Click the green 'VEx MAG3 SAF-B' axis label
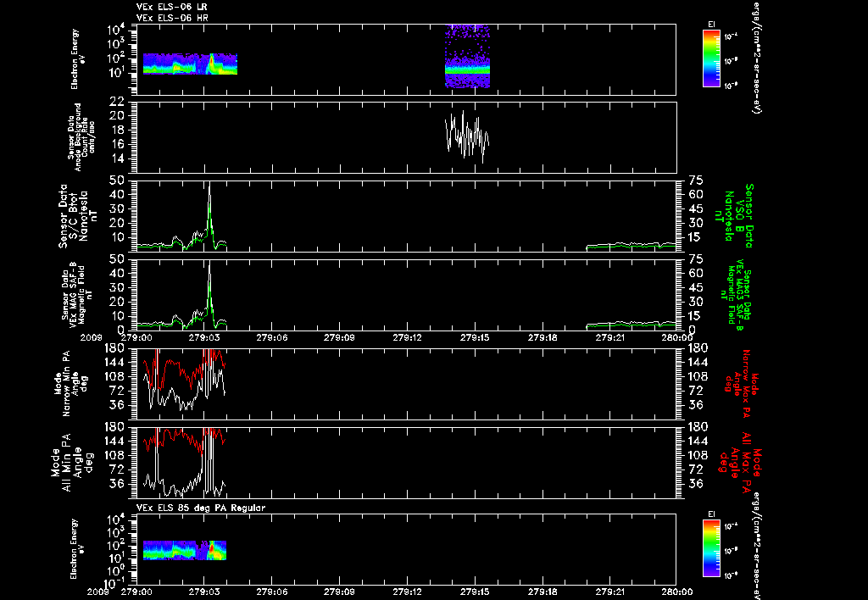868x600 pixels. pos(738,294)
